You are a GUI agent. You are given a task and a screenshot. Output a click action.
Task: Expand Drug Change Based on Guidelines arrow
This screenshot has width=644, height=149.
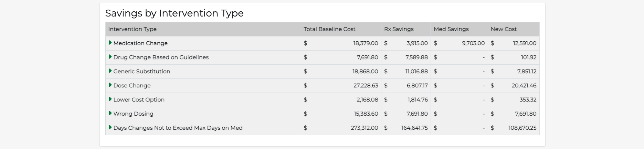coord(110,57)
